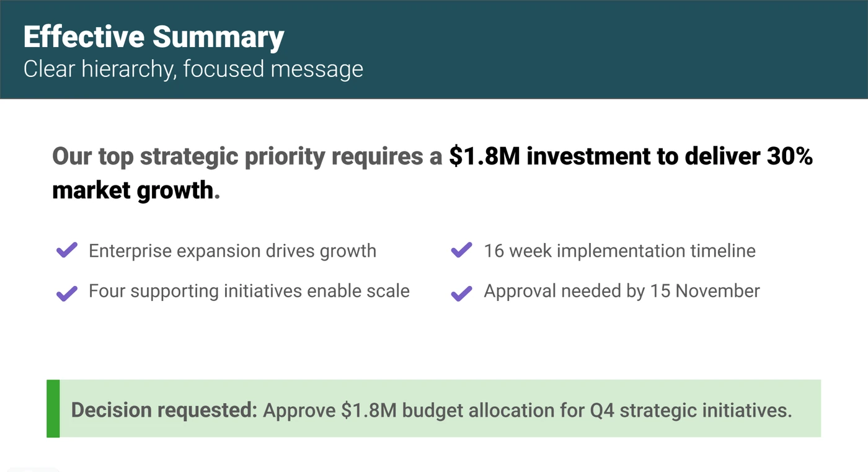This screenshot has width=868, height=472.
Task: Click the checkmark beside Four supporting initiatives
Action: (x=67, y=293)
